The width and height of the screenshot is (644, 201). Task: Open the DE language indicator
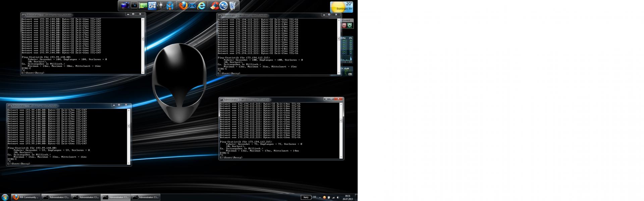[x=315, y=197]
